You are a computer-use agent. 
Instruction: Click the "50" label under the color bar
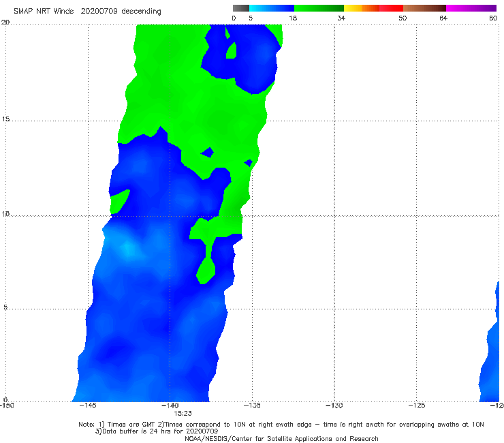403,18
